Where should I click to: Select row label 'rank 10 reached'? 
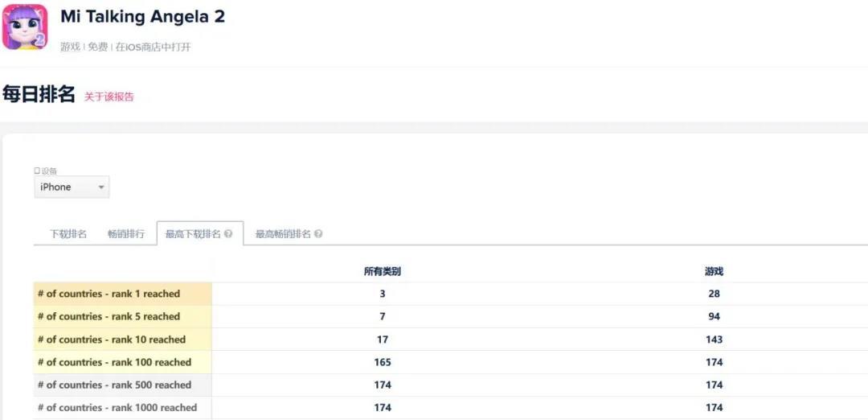pyautogui.click(x=122, y=339)
